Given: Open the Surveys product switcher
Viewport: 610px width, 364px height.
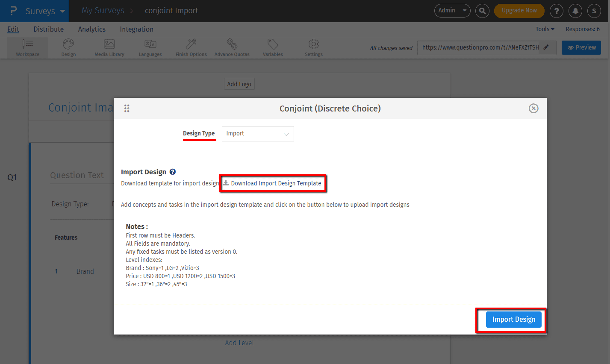Looking at the screenshot, I should tap(44, 11).
